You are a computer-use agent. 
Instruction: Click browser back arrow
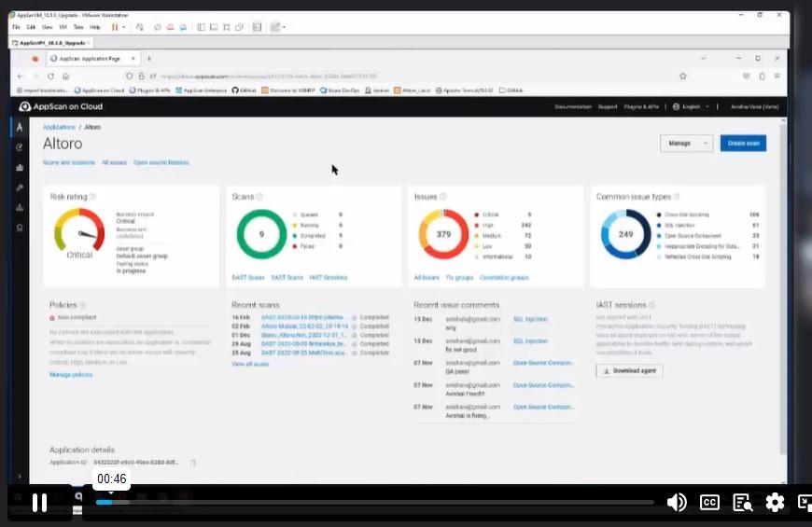21,76
